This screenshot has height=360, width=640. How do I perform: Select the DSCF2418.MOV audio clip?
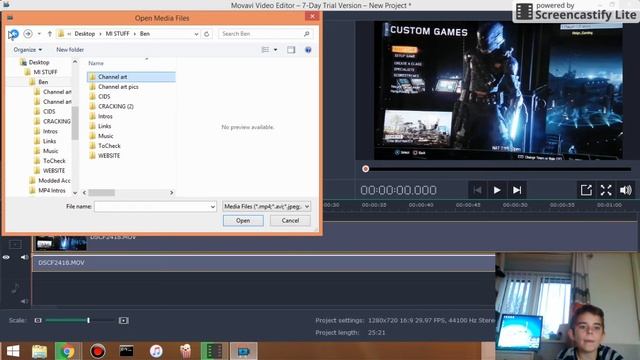coord(264,263)
